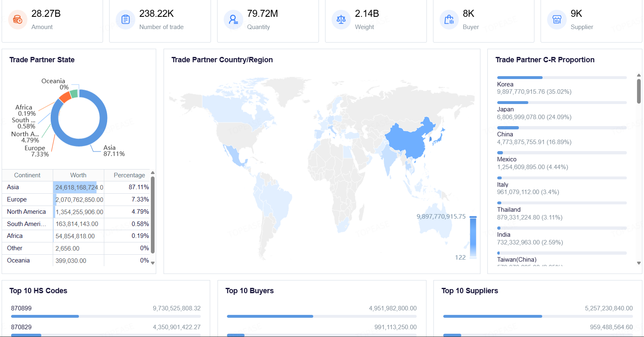Click the continent table scroll up arrow
The height and width of the screenshot is (337, 644).
pyautogui.click(x=153, y=173)
